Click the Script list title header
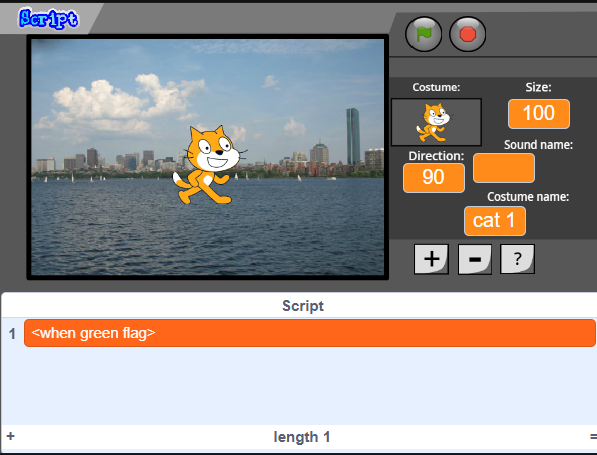The height and width of the screenshot is (455, 597). (303, 306)
